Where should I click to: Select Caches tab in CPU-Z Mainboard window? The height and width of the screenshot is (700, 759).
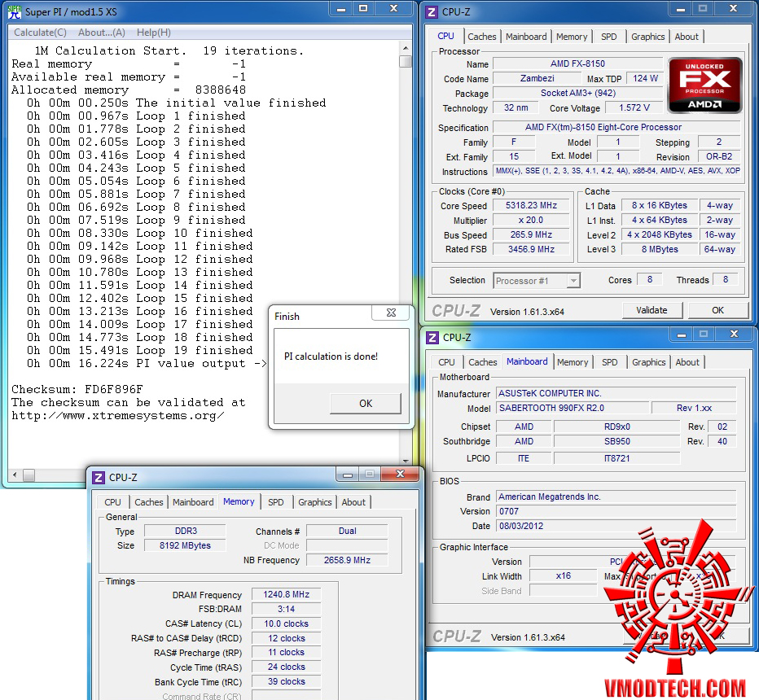pos(483,362)
